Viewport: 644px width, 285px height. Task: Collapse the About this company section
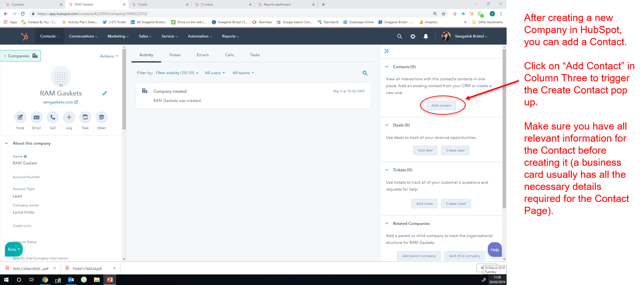7,143
